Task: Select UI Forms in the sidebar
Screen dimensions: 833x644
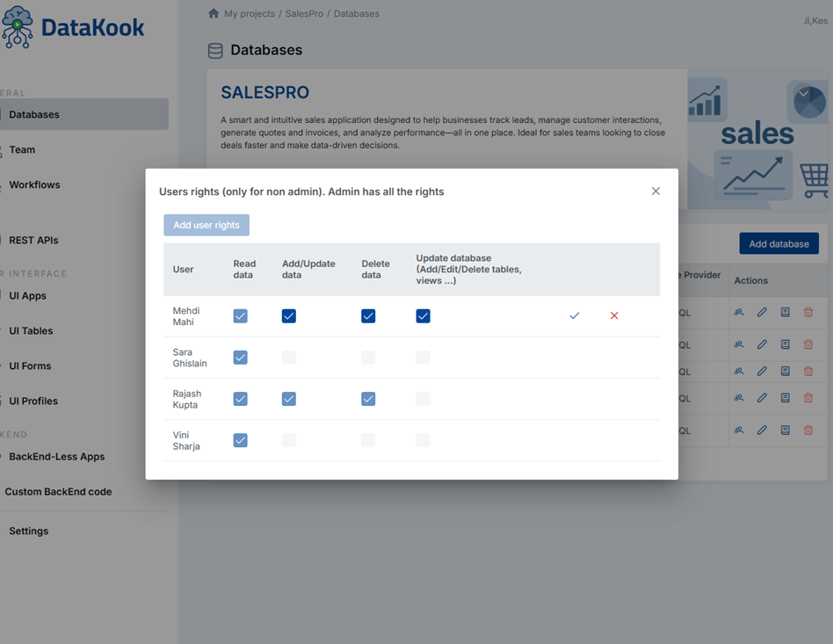Action: (30, 366)
